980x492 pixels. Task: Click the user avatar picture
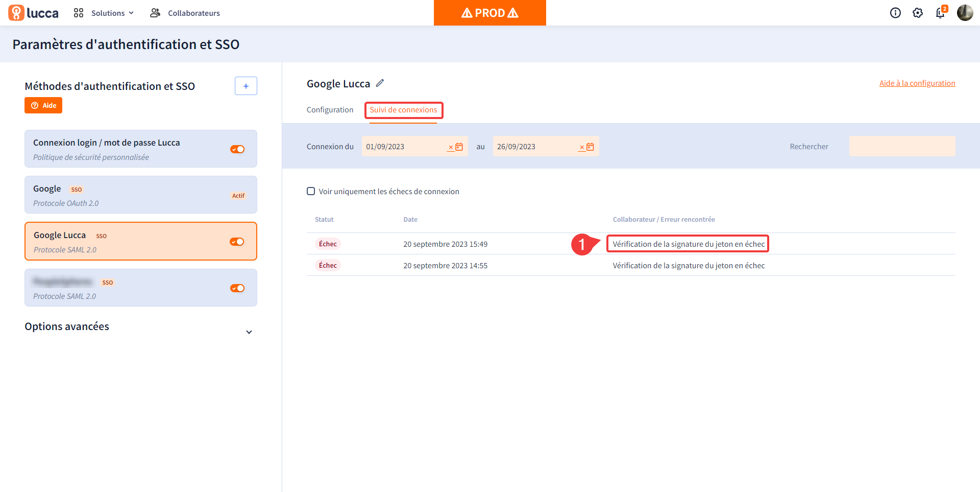[965, 13]
